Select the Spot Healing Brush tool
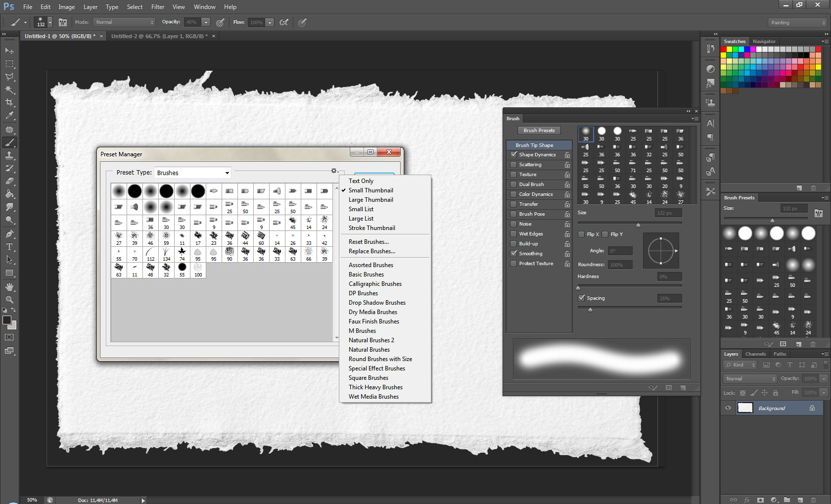The width and height of the screenshot is (831, 504). (9, 130)
